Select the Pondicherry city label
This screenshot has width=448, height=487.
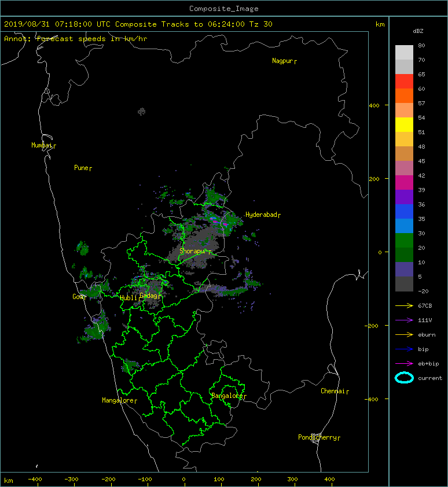coord(319,438)
